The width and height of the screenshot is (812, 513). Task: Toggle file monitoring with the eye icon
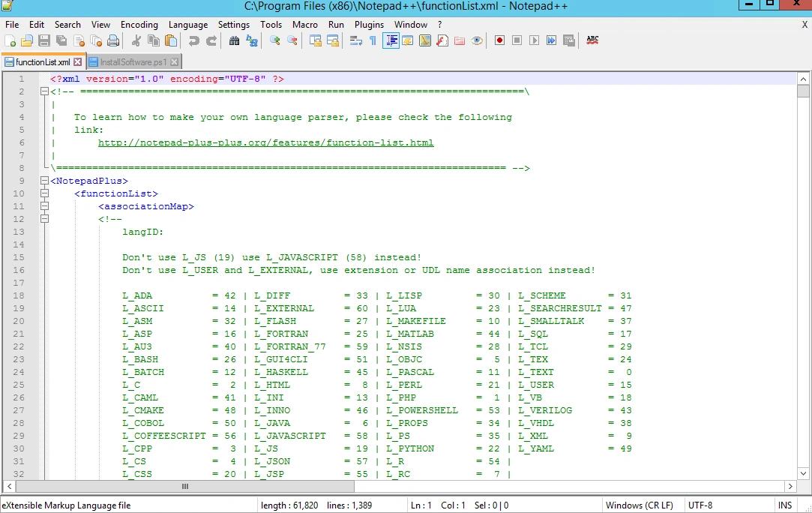477,41
